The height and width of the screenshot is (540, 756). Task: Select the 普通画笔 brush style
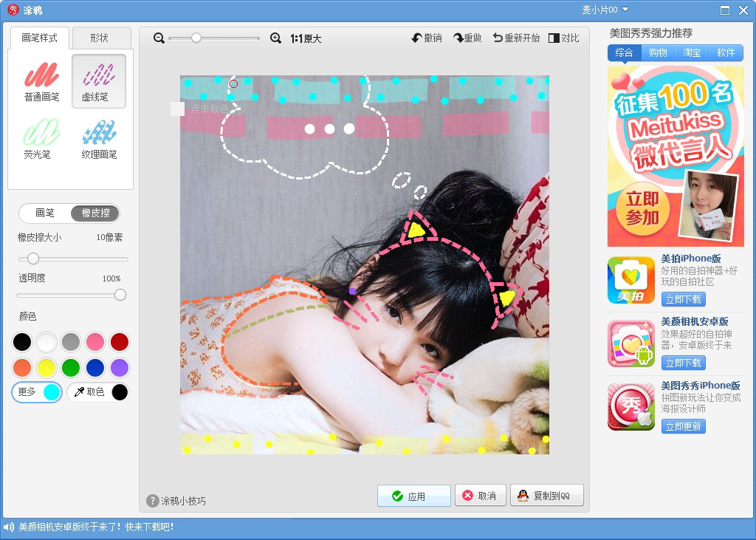[x=42, y=81]
